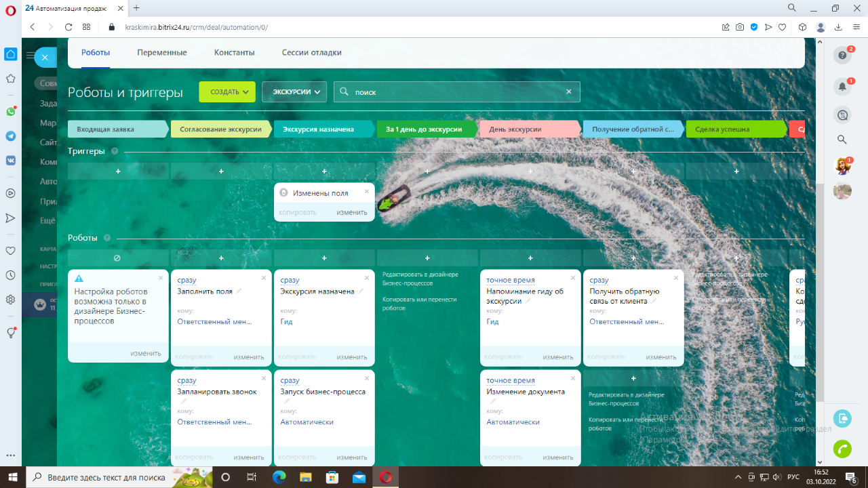
Task: Open the Mail app from the taskbar
Action: point(359,477)
